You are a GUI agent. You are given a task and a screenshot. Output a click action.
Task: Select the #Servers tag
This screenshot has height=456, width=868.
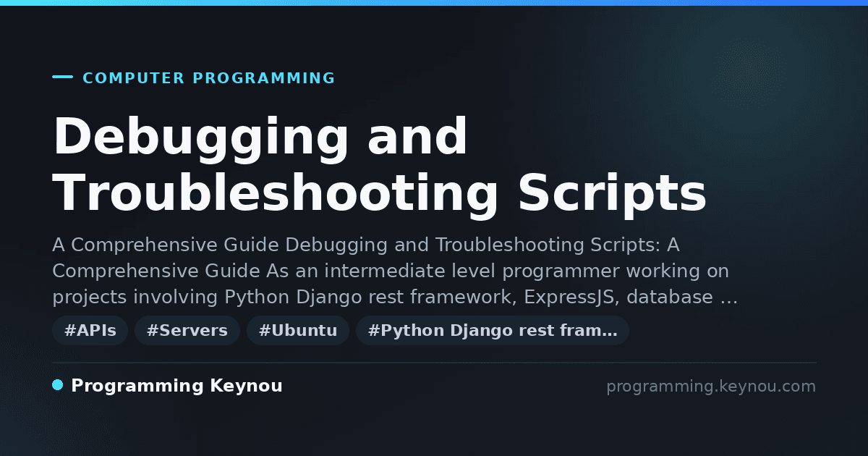[x=187, y=331]
